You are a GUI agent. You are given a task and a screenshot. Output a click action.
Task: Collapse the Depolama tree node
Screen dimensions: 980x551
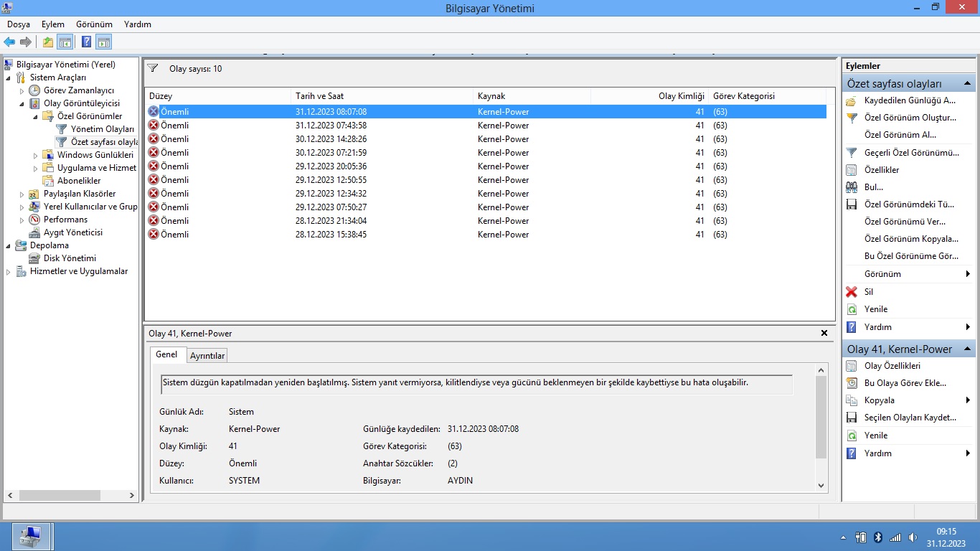coord(9,245)
